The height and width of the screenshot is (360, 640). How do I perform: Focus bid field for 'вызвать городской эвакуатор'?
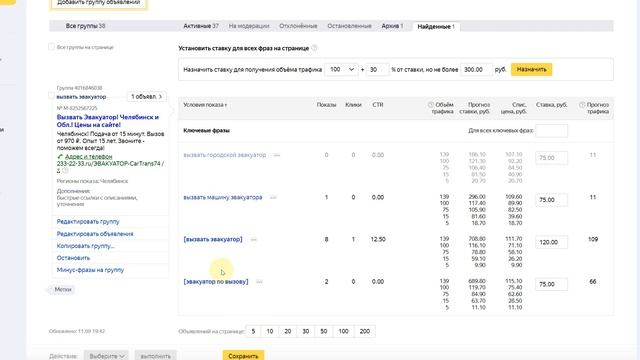551,158
